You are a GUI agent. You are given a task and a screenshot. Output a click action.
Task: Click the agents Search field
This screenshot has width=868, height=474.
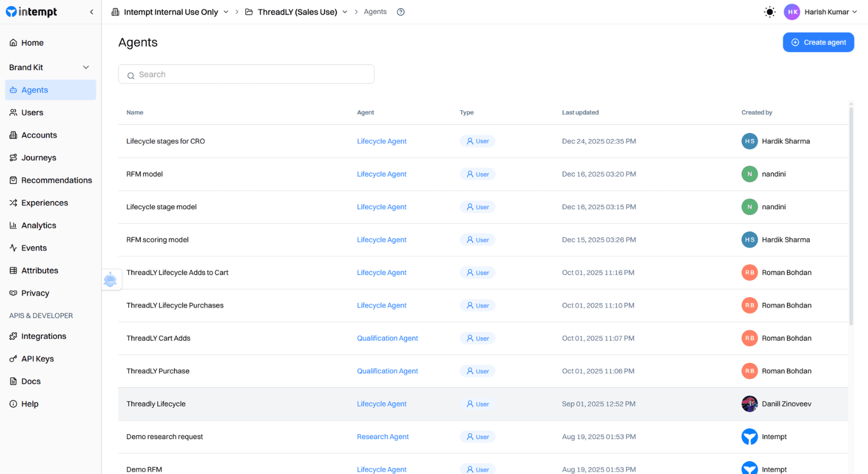pos(246,74)
